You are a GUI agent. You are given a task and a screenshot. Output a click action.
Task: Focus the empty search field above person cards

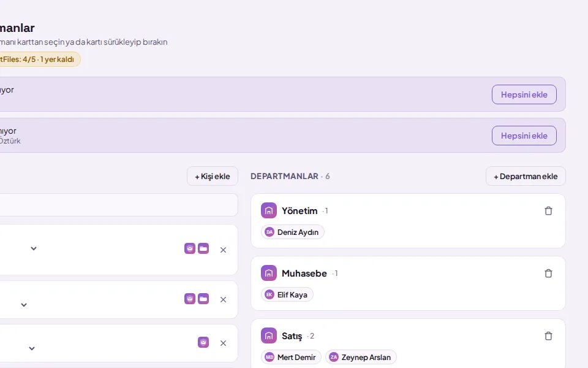click(118, 205)
